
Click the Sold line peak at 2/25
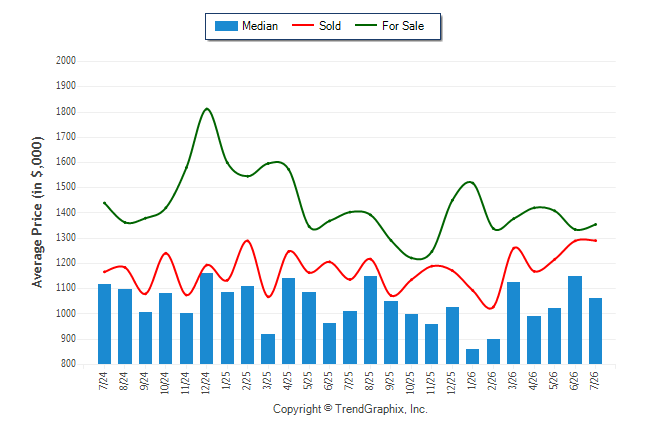[x=247, y=240]
